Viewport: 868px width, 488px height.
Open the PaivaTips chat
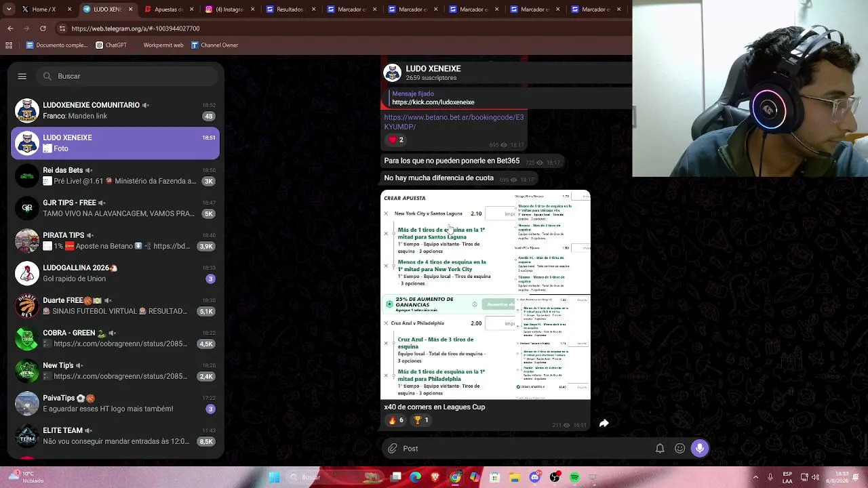pos(115,403)
